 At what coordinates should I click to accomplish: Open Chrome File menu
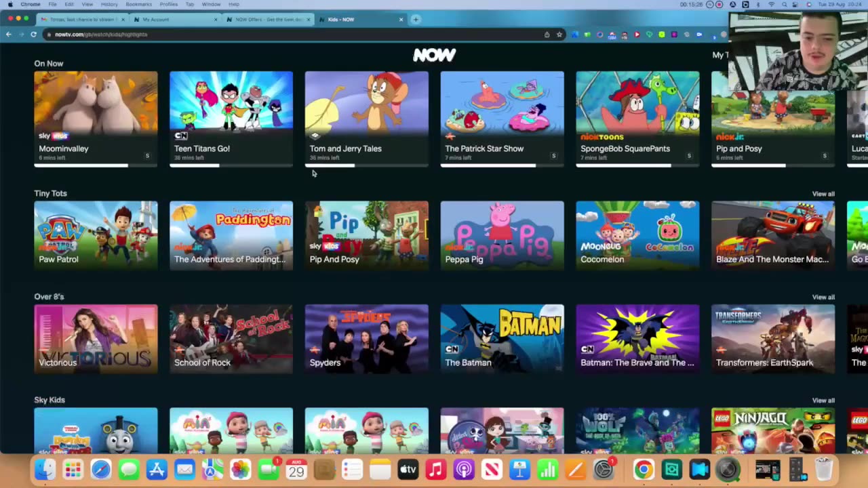[52, 4]
